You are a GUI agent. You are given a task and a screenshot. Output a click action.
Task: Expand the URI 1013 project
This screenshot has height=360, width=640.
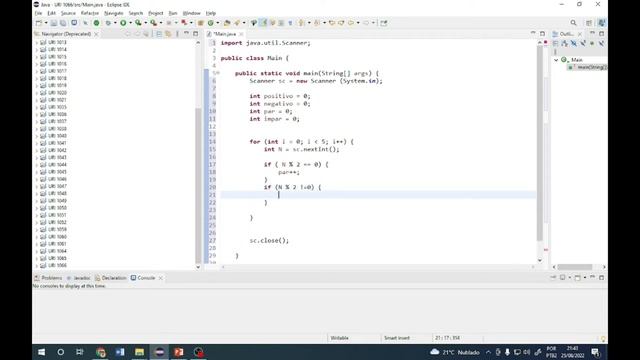pos(37,42)
